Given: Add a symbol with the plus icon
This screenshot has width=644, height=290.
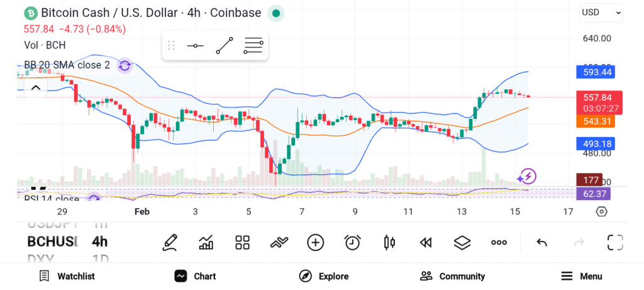Looking at the screenshot, I should [315, 242].
